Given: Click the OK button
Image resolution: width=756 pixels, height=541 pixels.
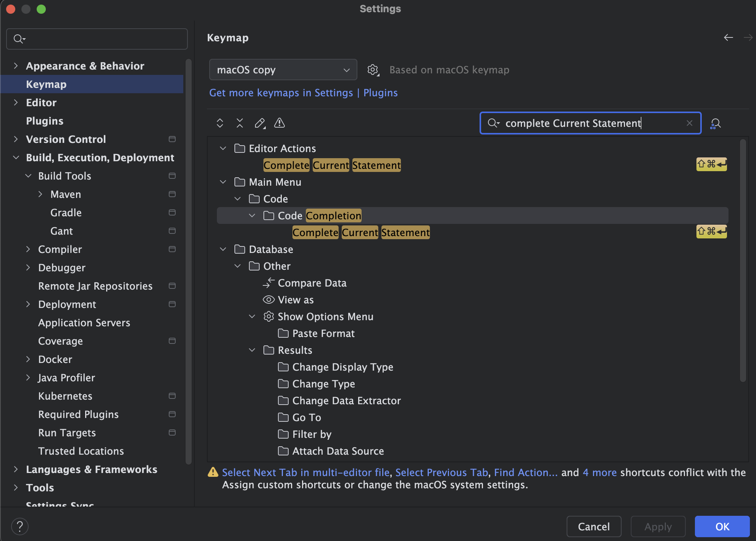Looking at the screenshot, I should point(722,526).
